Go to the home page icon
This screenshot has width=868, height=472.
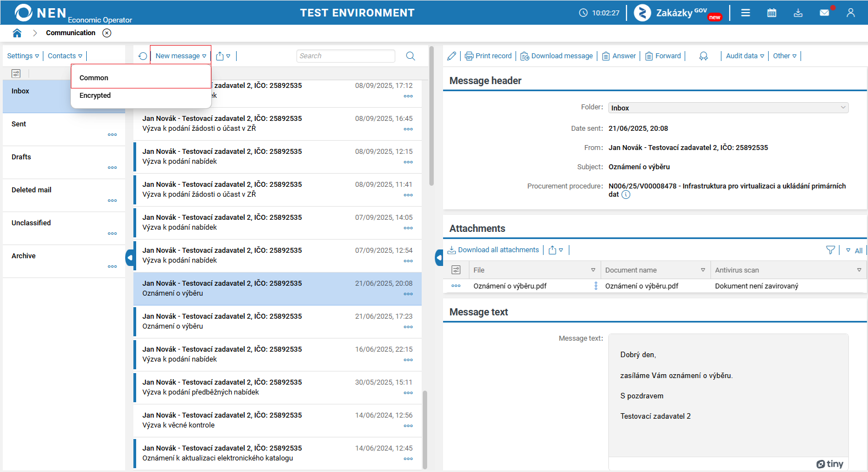pyautogui.click(x=17, y=33)
